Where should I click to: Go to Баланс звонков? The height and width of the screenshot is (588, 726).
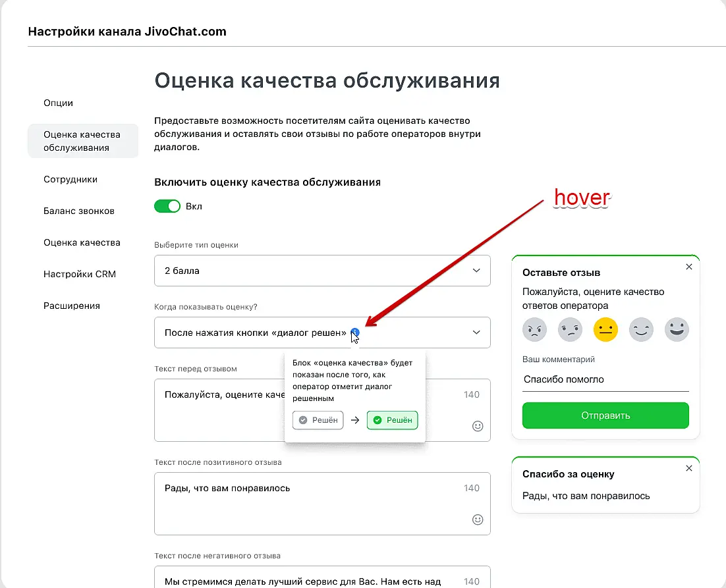click(x=78, y=211)
